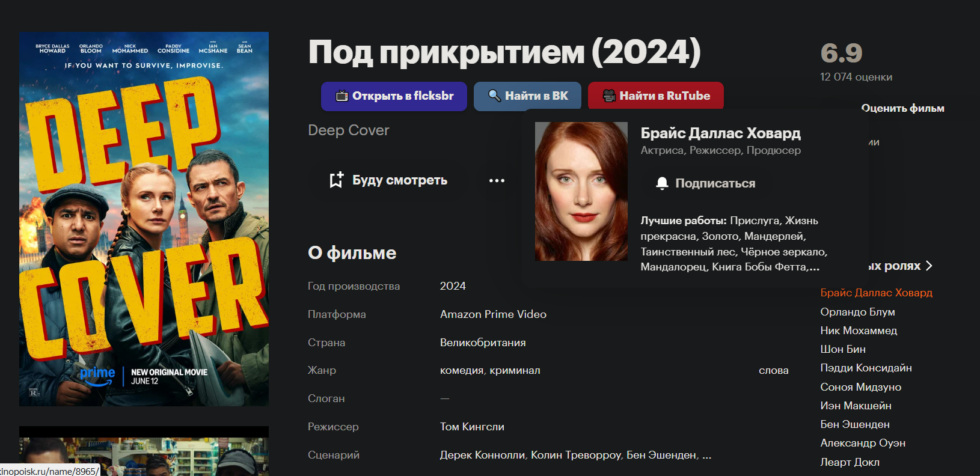Viewport: 980px width, 476px height.
Task: Open Иэн Макшейн actor page
Action: (x=856, y=406)
